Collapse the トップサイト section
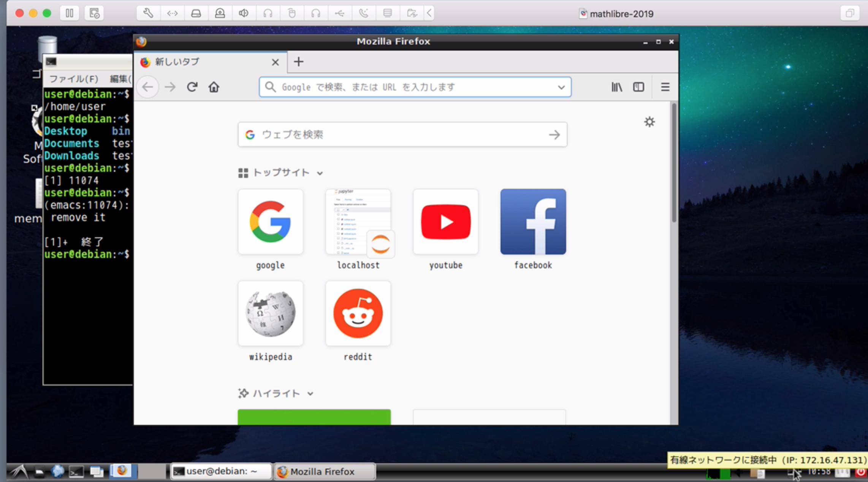This screenshot has width=868, height=482. tap(320, 173)
